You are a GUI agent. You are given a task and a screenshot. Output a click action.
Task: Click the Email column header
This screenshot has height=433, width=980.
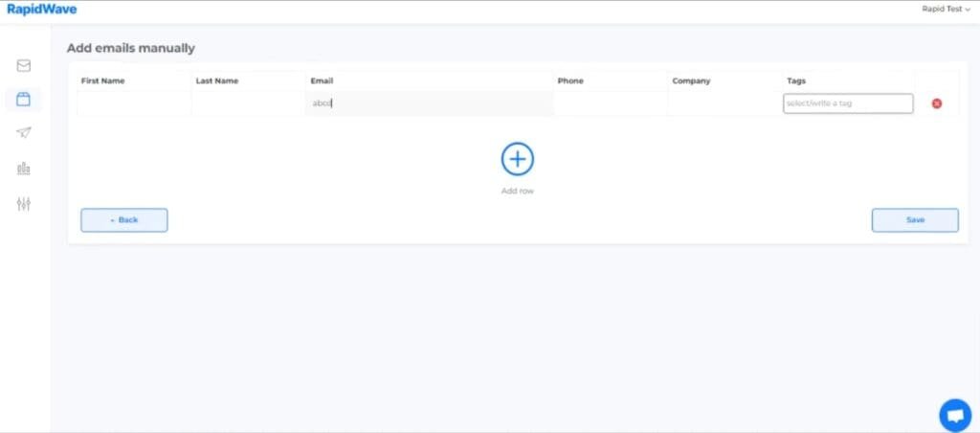tap(322, 80)
